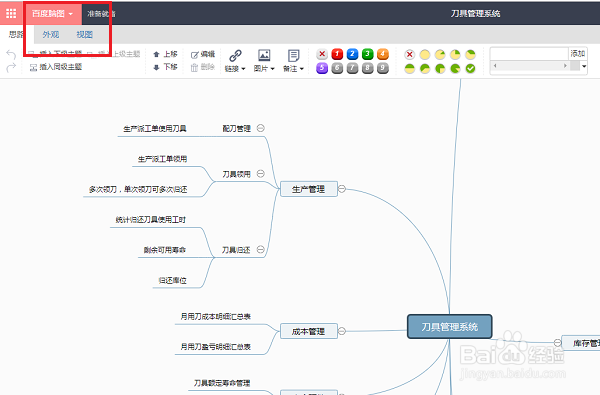
Task: Select the 生产派工单领用 node
Action: click(x=162, y=159)
